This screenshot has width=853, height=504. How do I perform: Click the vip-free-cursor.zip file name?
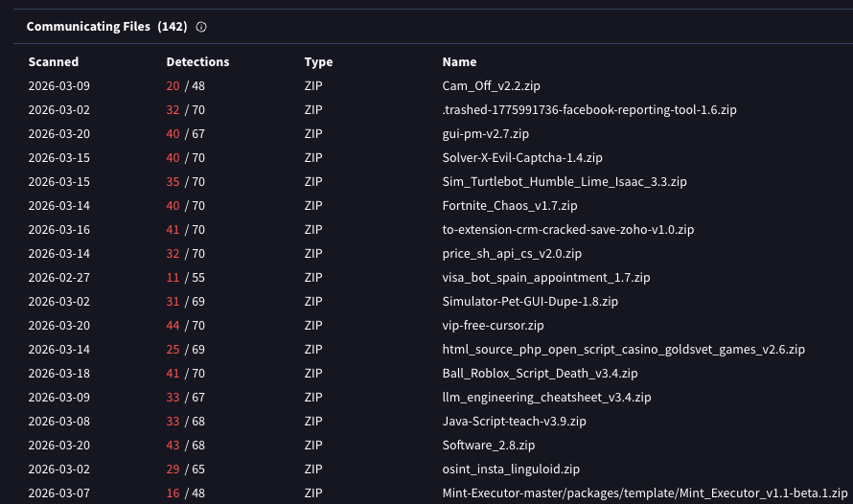[493, 326]
